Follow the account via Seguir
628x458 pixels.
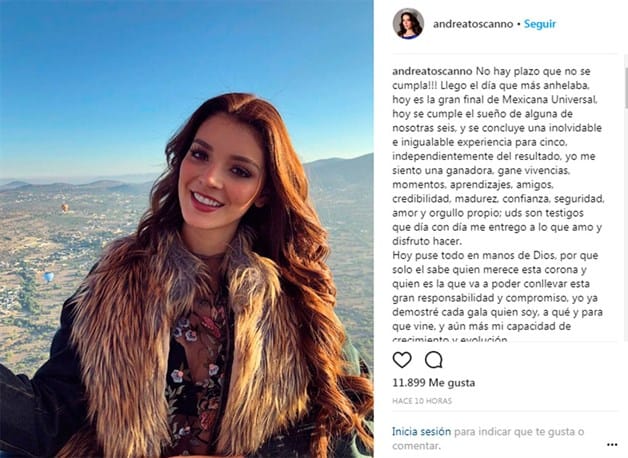click(539, 24)
